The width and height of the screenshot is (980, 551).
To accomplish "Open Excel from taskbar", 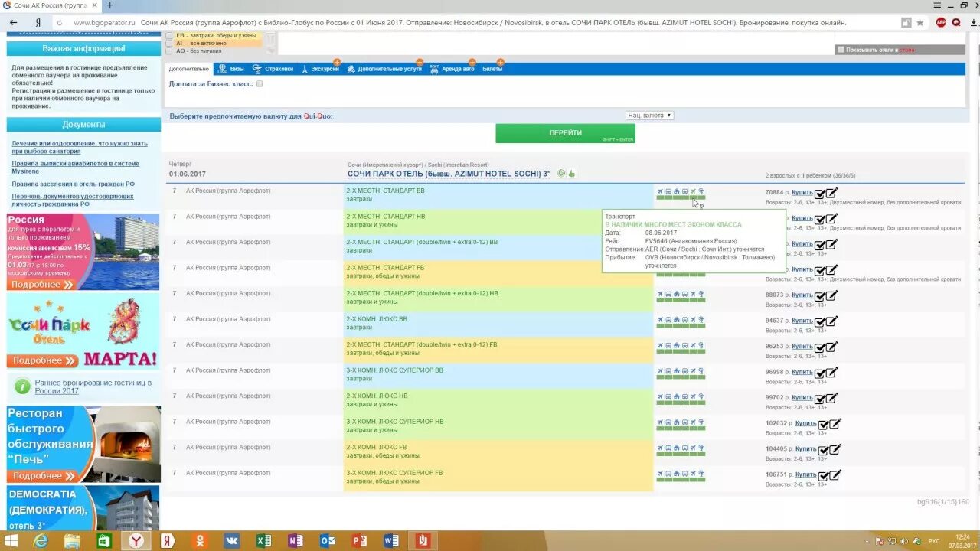I will (x=263, y=540).
